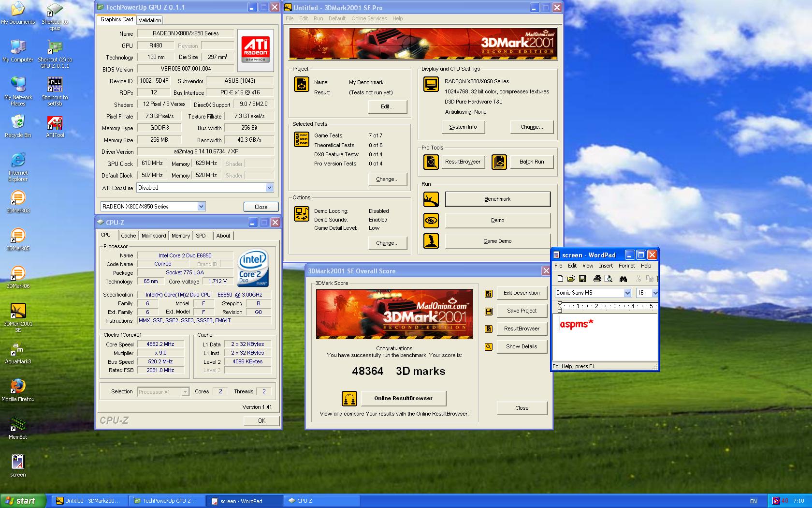Click the Game Demo button

coord(497,241)
